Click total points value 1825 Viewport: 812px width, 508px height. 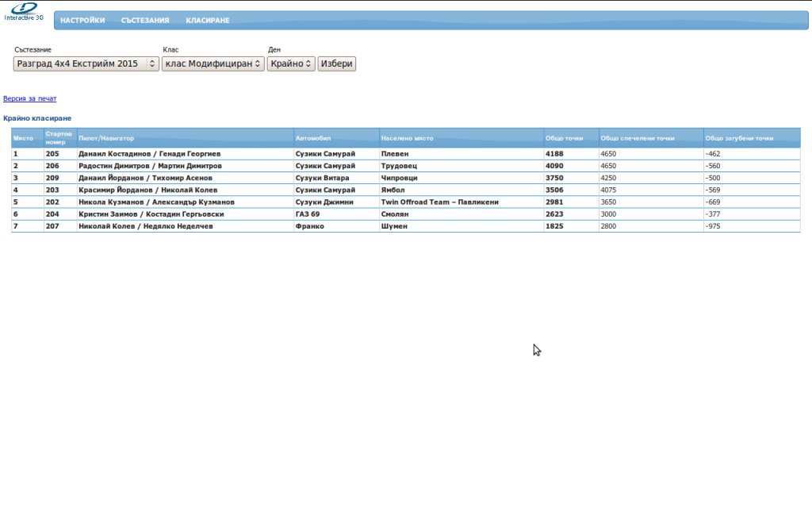pos(554,226)
